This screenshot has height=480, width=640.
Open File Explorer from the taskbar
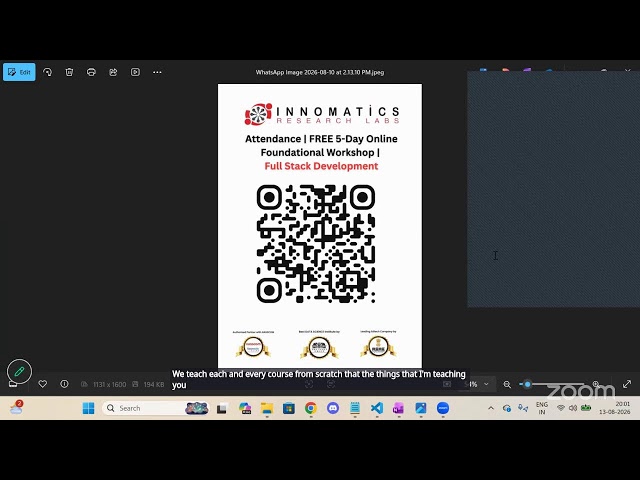coord(267,408)
